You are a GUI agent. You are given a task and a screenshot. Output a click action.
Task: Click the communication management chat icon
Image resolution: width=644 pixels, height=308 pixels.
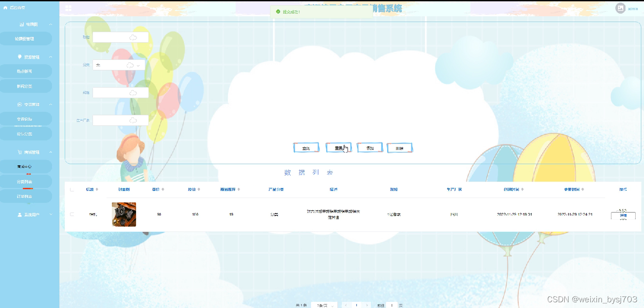tap(19, 104)
